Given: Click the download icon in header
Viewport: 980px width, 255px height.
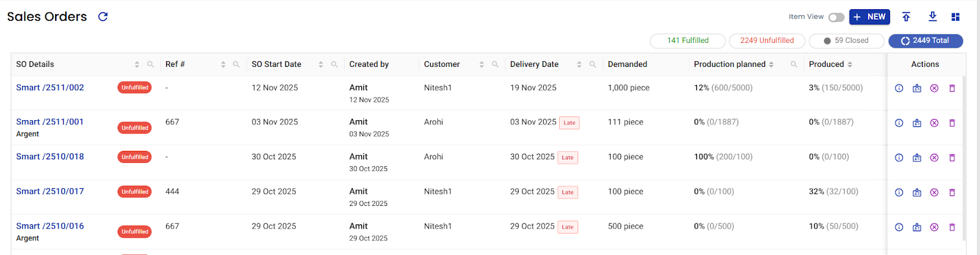Looking at the screenshot, I should [932, 17].
